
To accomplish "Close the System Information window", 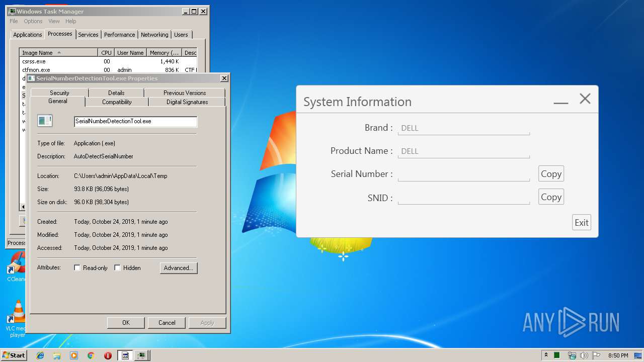I will click(x=585, y=99).
